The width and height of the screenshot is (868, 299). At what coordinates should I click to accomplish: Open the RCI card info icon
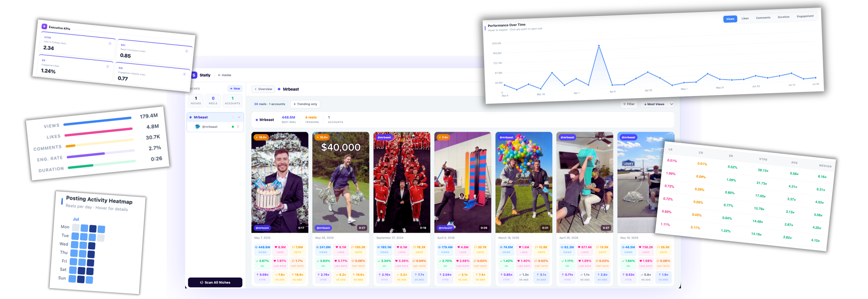click(187, 51)
